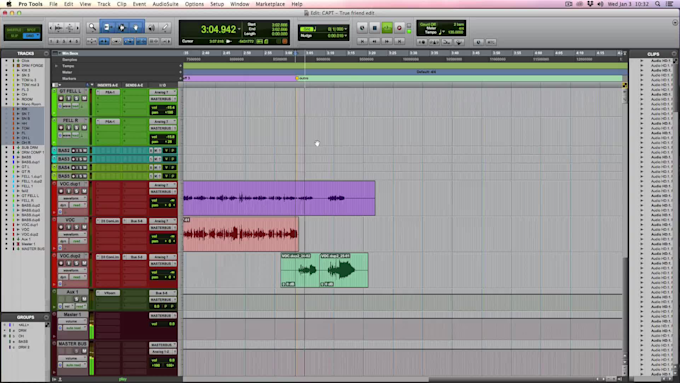
Task: Open PSA-1 insert on GT FELL L track
Action: (x=108, y=92)
